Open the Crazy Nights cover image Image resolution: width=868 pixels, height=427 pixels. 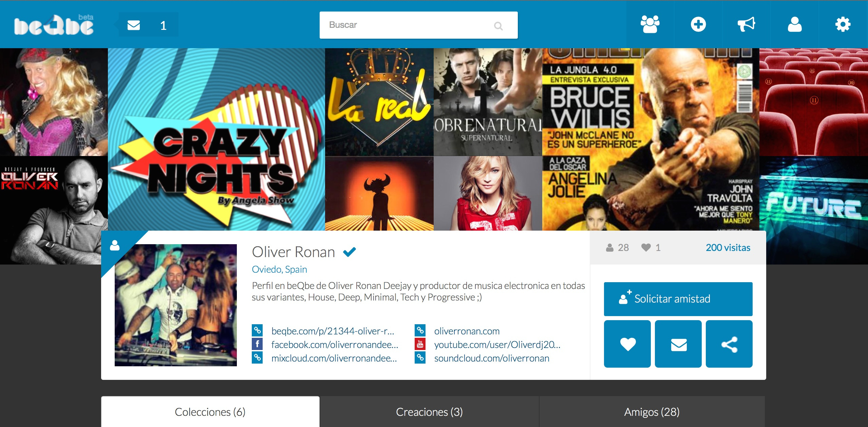216,139
